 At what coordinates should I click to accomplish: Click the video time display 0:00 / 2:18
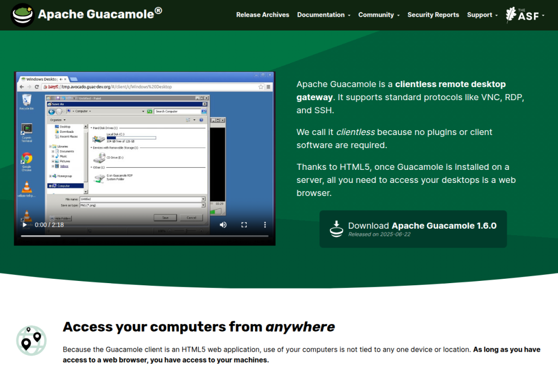(49, 225)
